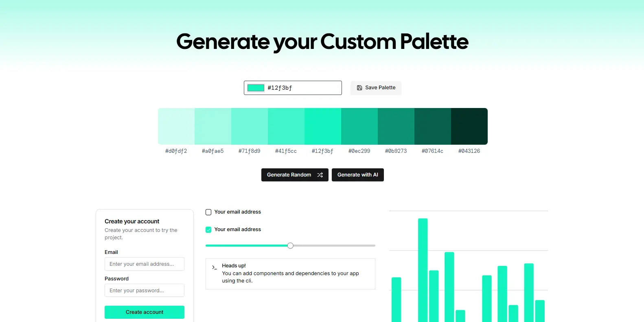Click the shuffle icon on Generate Random
The height and width of the screenshot is (322, 644).
320,175
